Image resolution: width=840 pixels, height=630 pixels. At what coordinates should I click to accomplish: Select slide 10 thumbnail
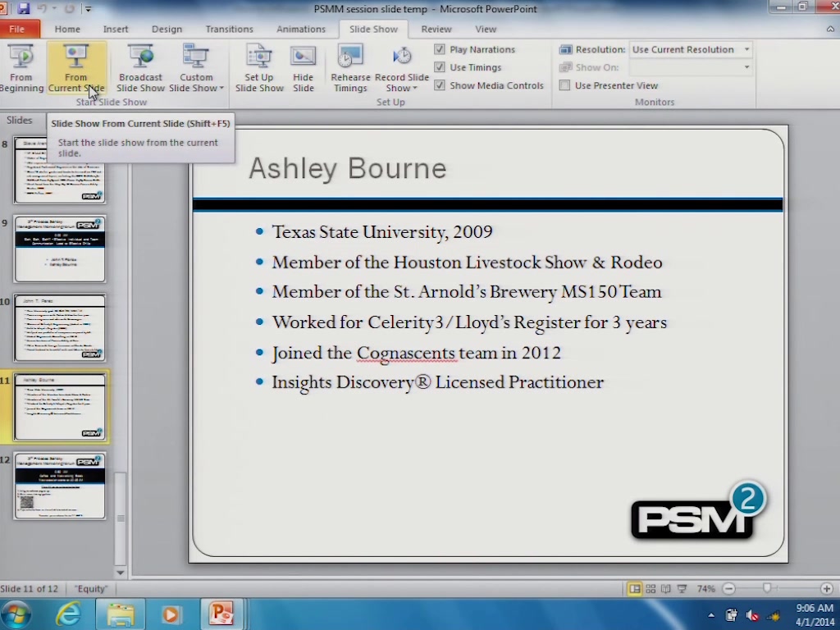59,328
